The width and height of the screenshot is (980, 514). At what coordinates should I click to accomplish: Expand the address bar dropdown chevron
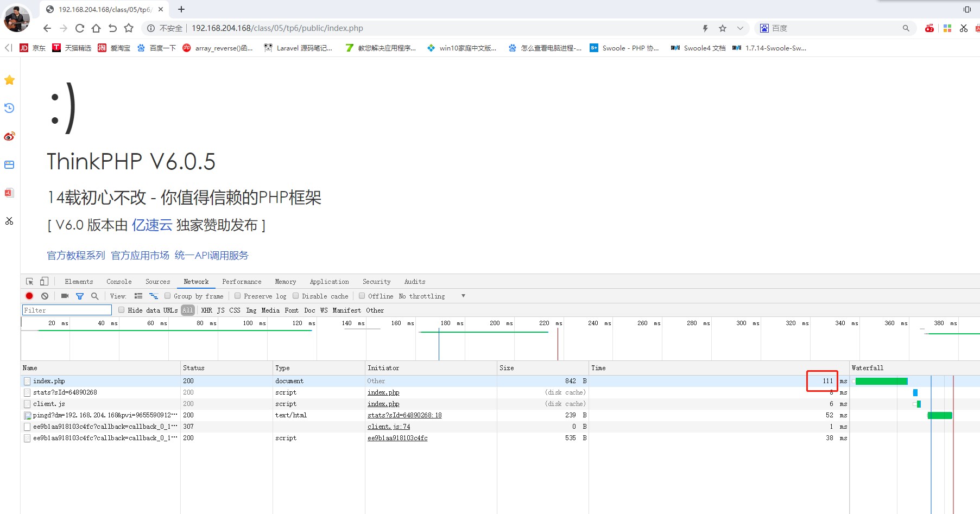coord(740,28)
